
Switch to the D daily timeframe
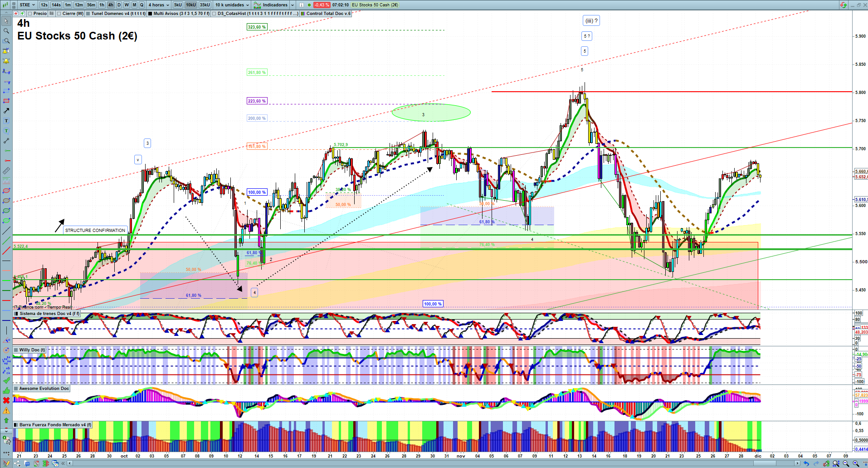tap(119, 5)
